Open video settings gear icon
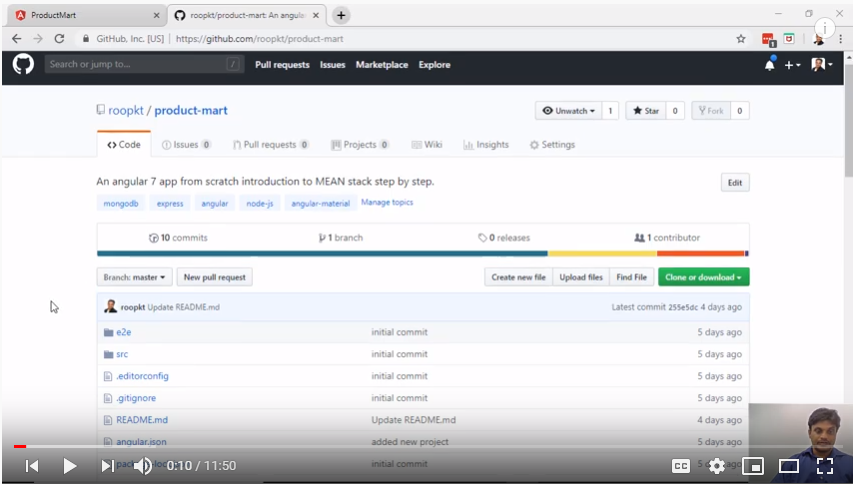 717,466
